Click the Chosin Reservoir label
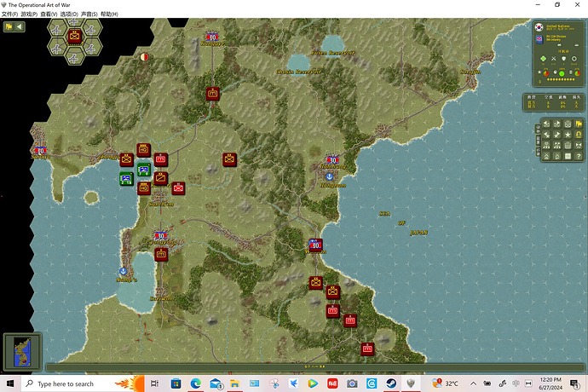 point(298,72)
